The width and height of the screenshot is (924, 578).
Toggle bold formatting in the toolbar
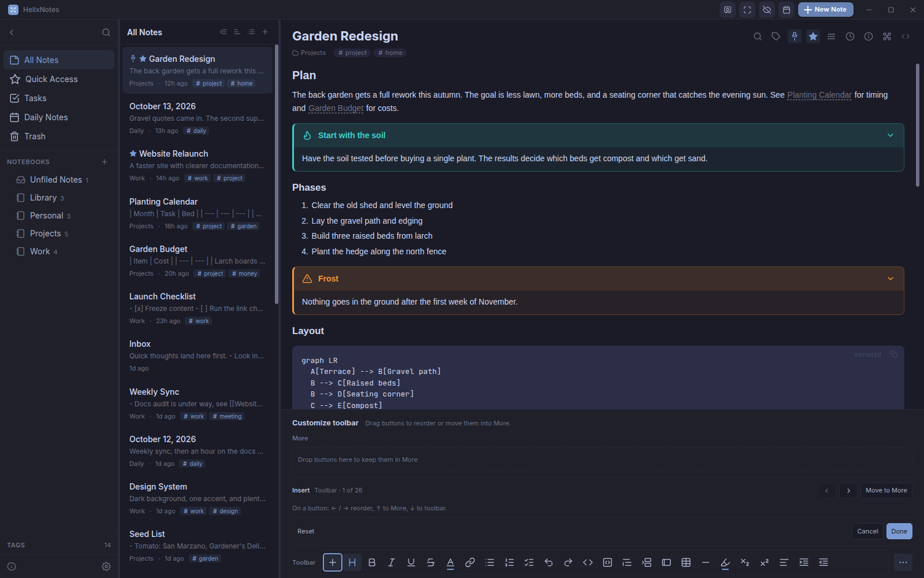pyautogui.click(x=372, y=562)
